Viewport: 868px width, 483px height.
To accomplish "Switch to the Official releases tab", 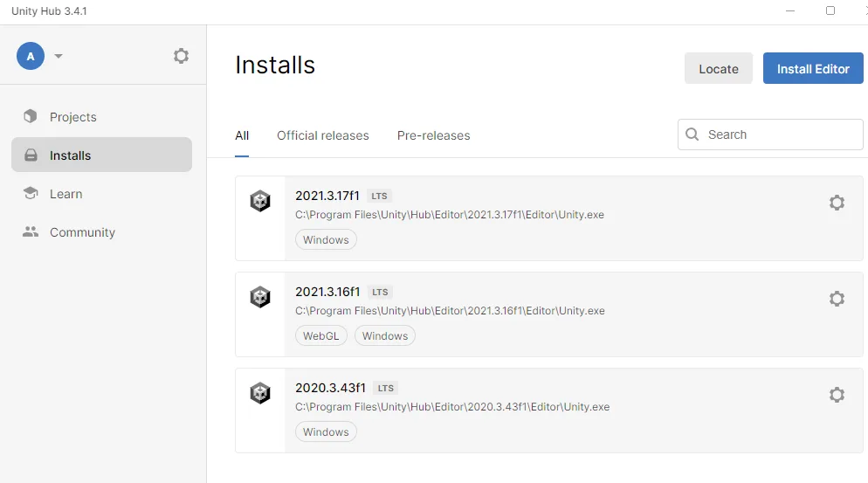I will 323,135.
